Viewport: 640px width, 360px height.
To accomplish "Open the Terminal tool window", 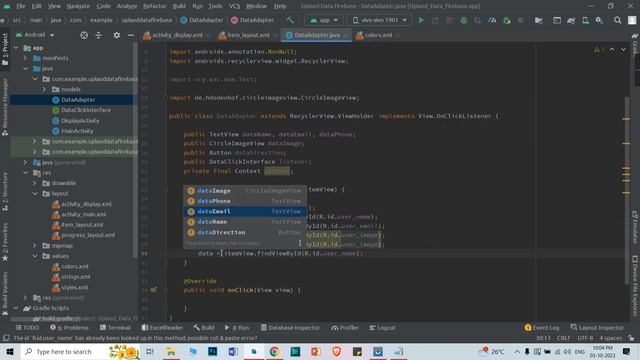I will click(115, 328).
